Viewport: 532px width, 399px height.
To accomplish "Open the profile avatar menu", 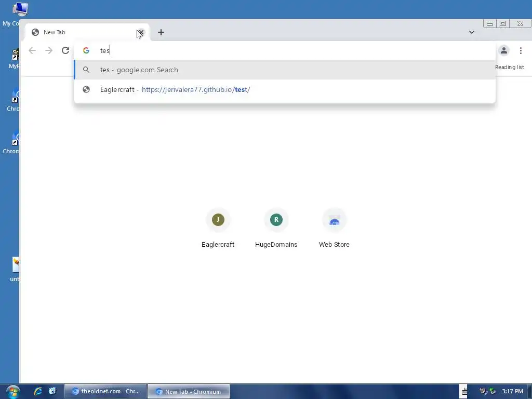I will pyautogui.click(x=504, y=50).
